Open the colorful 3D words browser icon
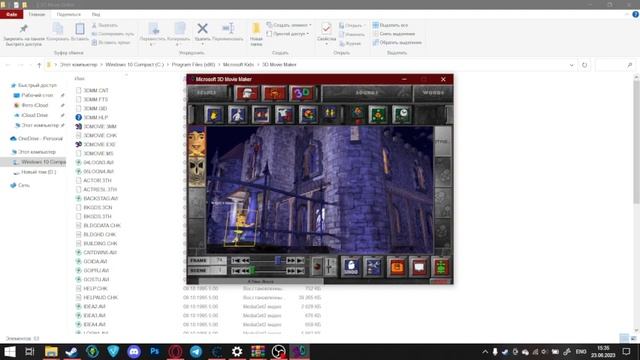Image resolution: width=640 pixels, height=360 pixels. point(302,93)
